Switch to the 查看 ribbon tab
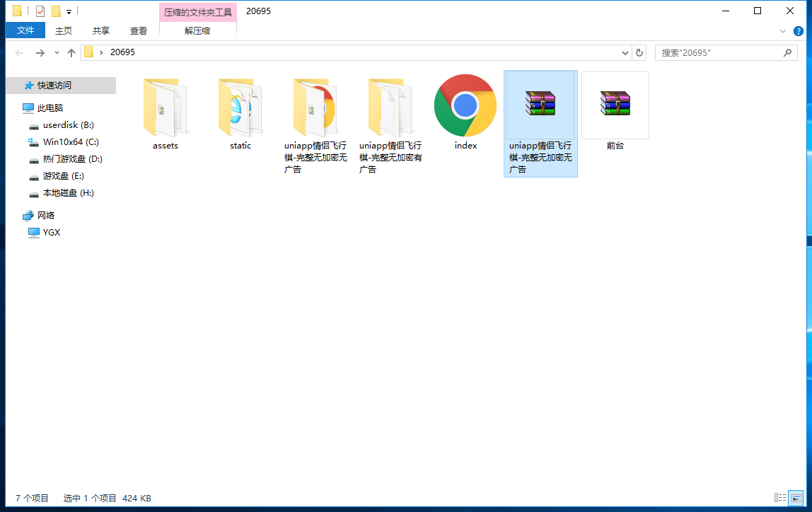812x512 pixels. pos(139,30)
